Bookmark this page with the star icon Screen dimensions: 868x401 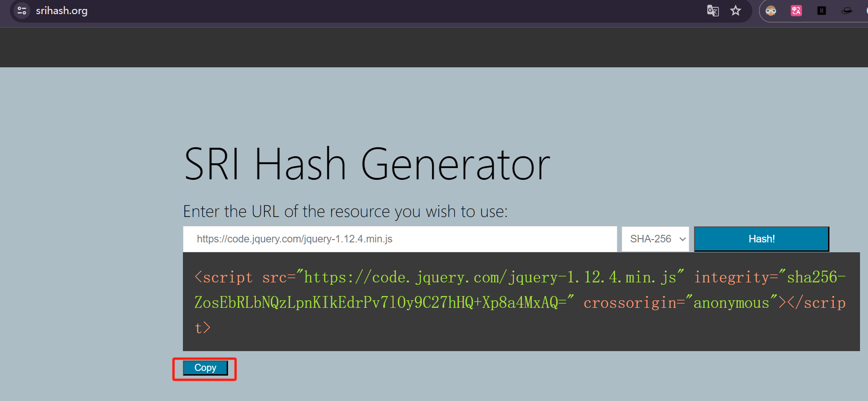pyautogui.click(x=735, y=10)
